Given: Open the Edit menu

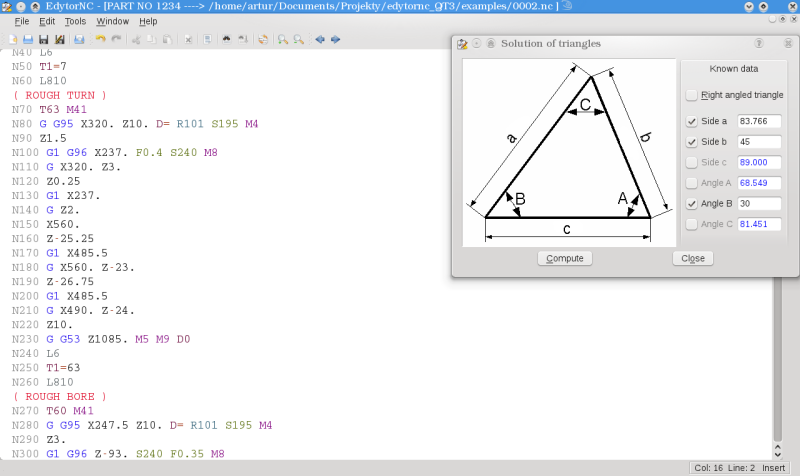Looking at the screenshot, I should pos(47,21).
